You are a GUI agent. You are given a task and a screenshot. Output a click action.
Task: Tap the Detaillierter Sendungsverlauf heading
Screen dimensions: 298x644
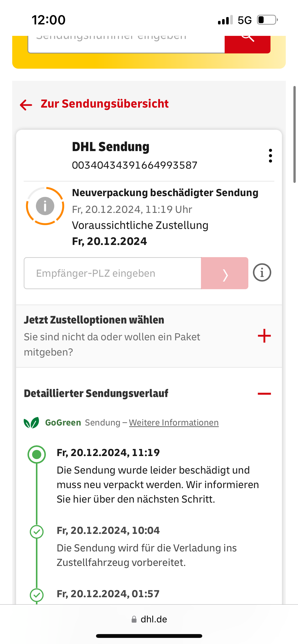pyautogui.click(x=96, y=393)
